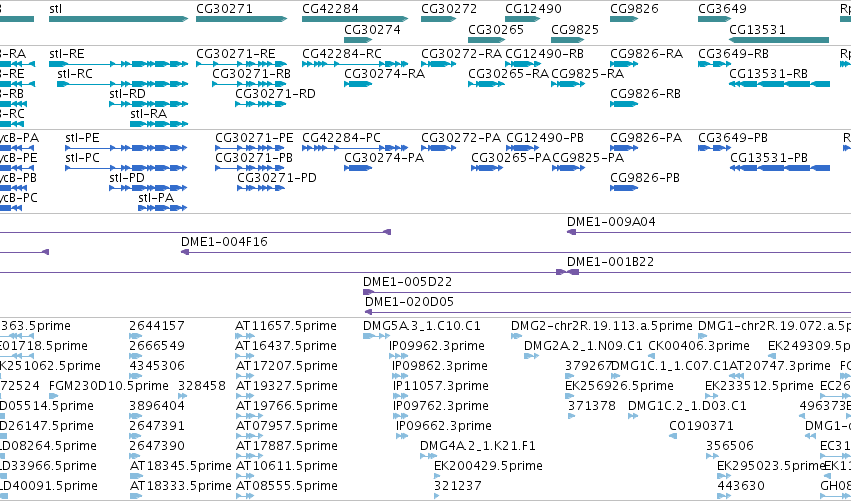Viewport: 851px width, 501px height.
Task: Select transcript CG30274-RA
Action: coord(358,84)
